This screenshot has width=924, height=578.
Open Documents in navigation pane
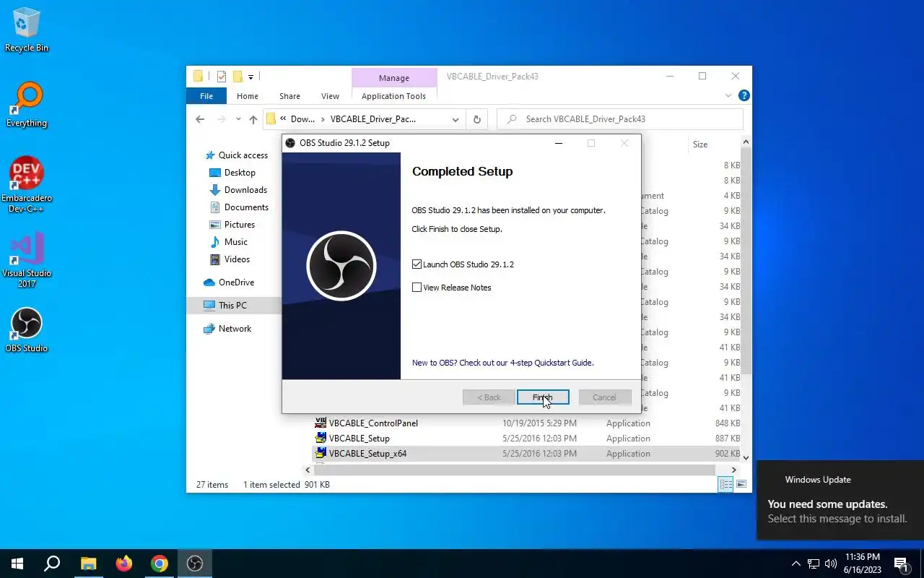pyautogui.click(x=246, y=207)
